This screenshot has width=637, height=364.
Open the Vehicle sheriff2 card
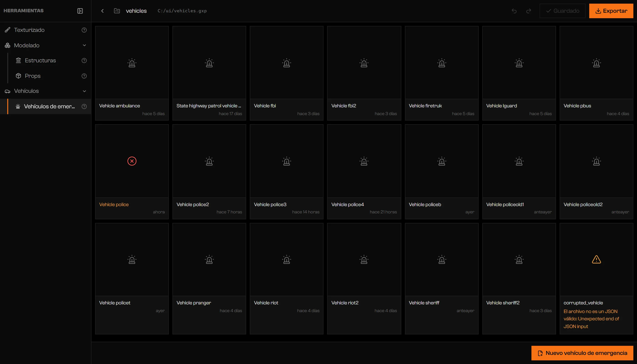[x=519, y=278]
